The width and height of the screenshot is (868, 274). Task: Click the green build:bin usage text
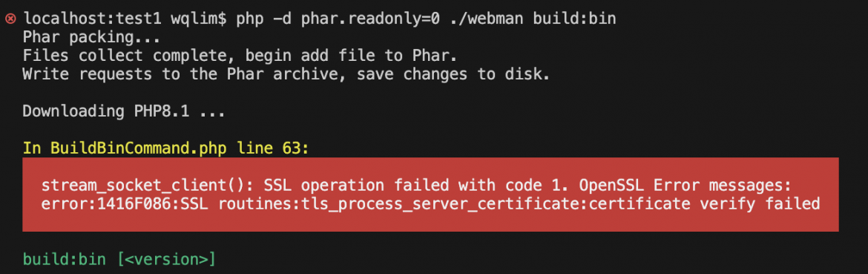[65, 259]
